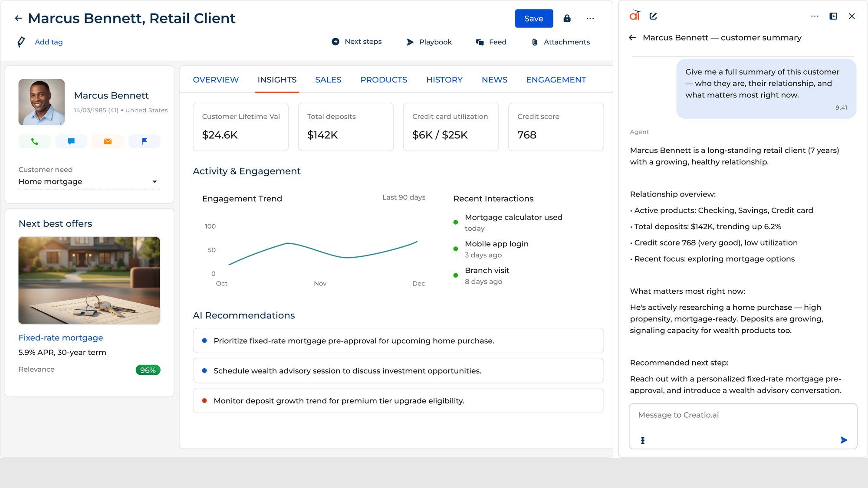The height and width of the screenshot is (488, 868).
Task: Click the Add tag link
Action: (49, 42)
